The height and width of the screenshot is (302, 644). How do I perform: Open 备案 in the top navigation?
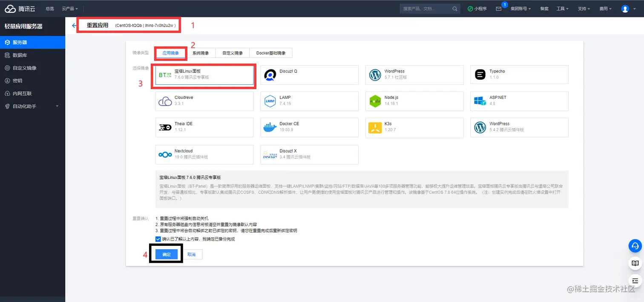(x=544, y=9)
